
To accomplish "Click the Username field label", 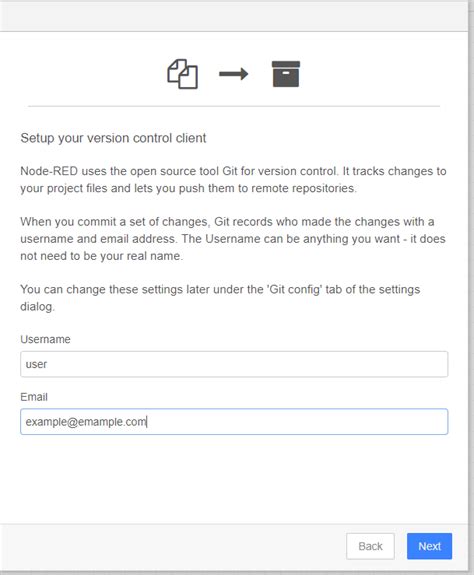I will point(45,339).
